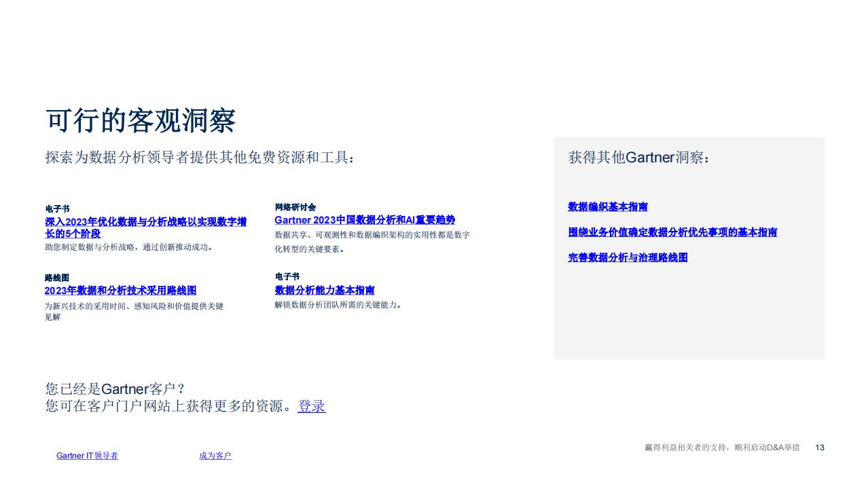Select the 探索为数据分析领导者提供其他免费资源和工具 subtitle
The width and height of the screenshot is (868, 489).
click(200, 158)
